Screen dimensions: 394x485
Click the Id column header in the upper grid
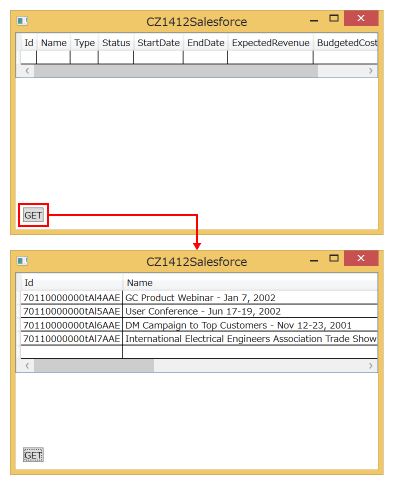pos(29,43)
